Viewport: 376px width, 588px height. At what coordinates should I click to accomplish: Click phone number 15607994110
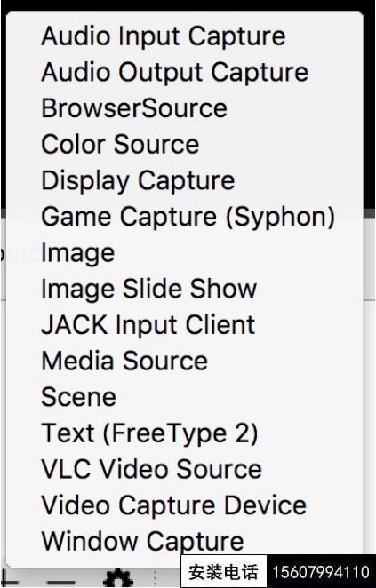[321, 572]
